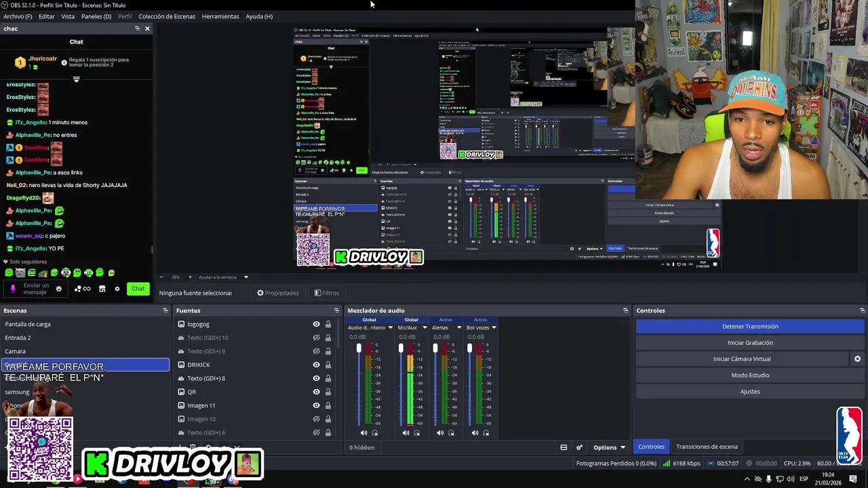
Task: Open emoji picker in chat input
Action: tap(58, 289)
